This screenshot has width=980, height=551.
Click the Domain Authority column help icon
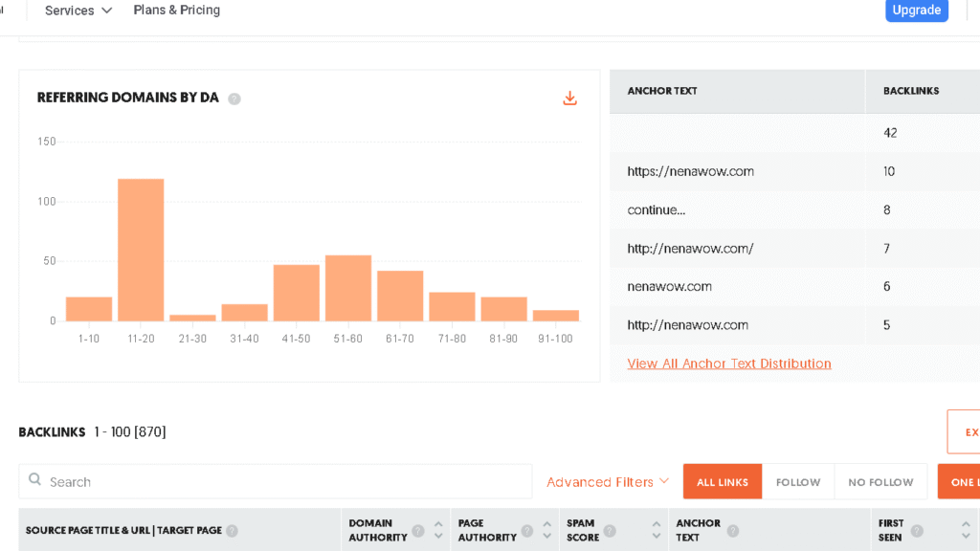418,531
